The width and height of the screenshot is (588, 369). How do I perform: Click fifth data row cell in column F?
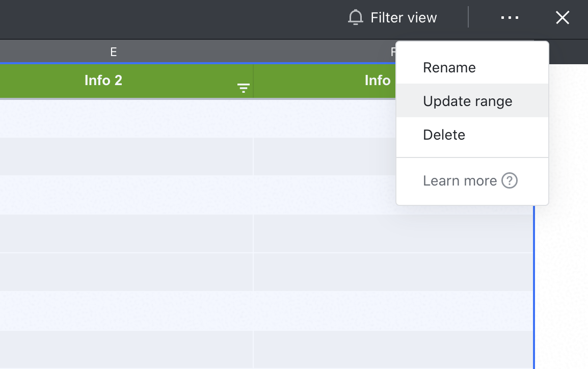tap(392, 272)
